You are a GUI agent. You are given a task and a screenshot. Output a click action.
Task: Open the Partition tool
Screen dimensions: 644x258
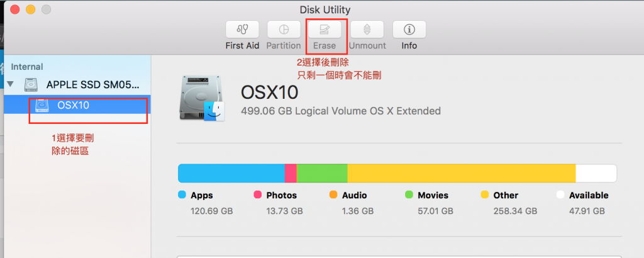coord(283,30)
